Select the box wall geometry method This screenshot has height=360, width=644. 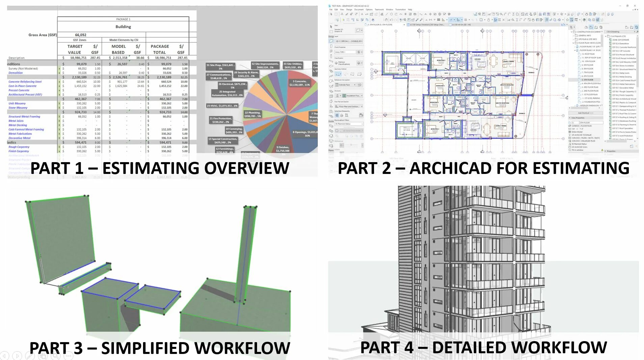pos(360,74)
